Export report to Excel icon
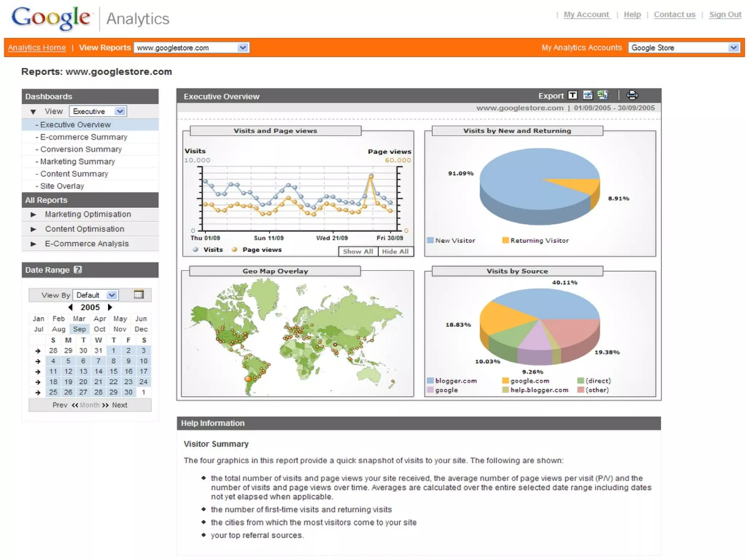Screen dimensions: 747x560 point(603,96)
